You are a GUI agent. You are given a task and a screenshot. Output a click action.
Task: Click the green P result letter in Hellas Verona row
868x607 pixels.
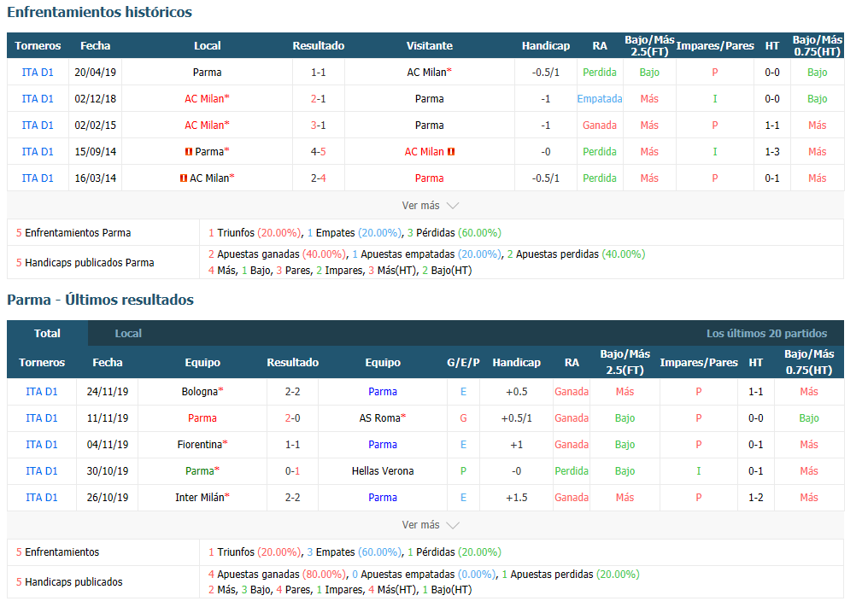coord(463,471)
